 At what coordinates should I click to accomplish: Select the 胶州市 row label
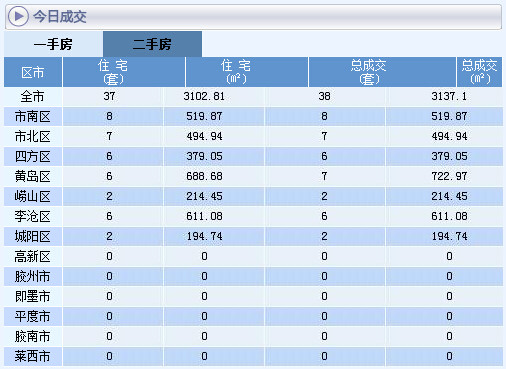tap(32, 277)
